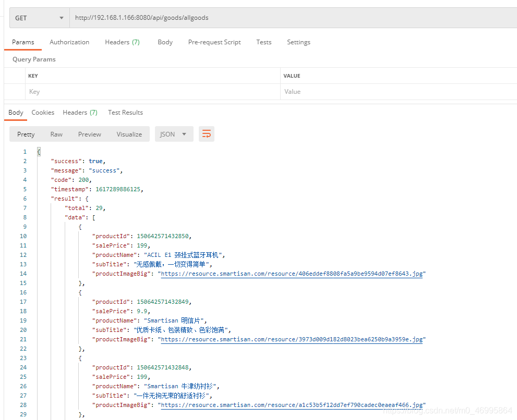Image resolution: width=517 pixels, height=420 pixels.
Task: Click productName "Smartisan 明信片"
Action: coord(174,320)
